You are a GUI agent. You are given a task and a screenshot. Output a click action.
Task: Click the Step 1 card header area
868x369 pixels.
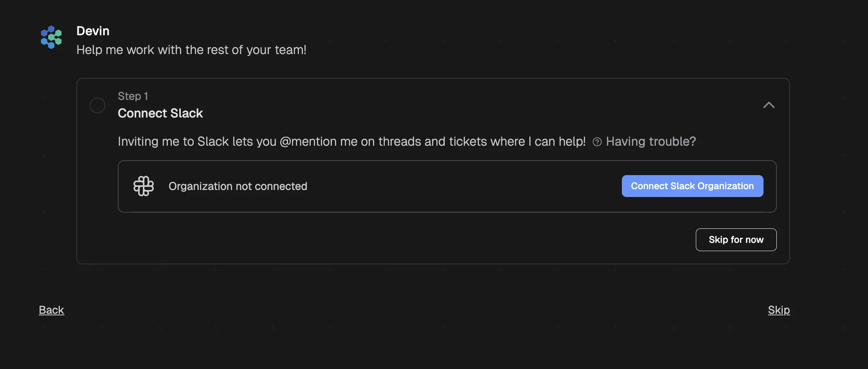(433, 105)
